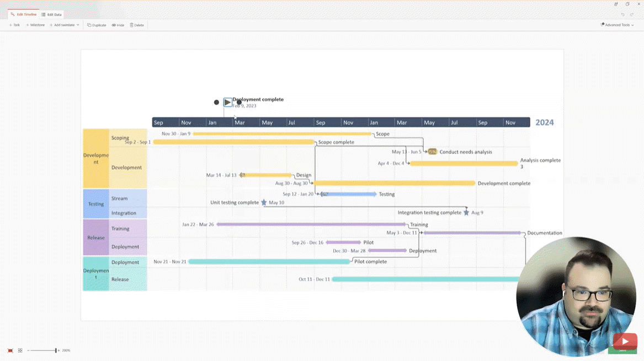Switch to the Edit Timeline tab
The width and height of the screenshot is (644, 361).
pos(23,14)
